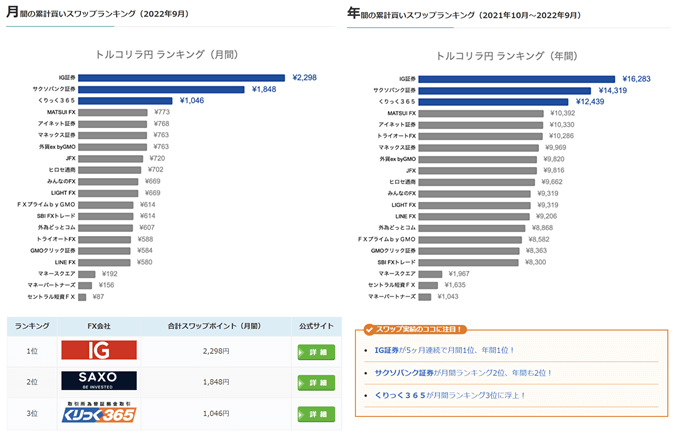The height and width of the screenshot is (434, 680).
Task: Click the LINE FX label in yearly chart
Action: (405, 216)
